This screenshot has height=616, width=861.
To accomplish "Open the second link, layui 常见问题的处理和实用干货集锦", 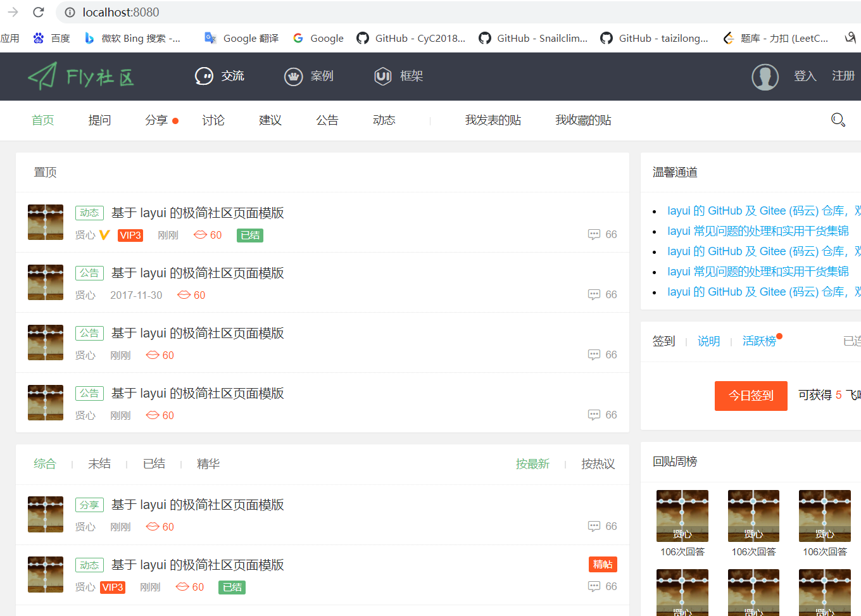I will [x=758, y=231].
